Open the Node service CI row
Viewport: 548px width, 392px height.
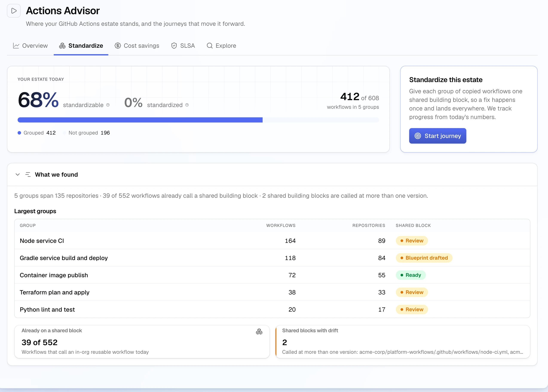click(x=272, y=241)
